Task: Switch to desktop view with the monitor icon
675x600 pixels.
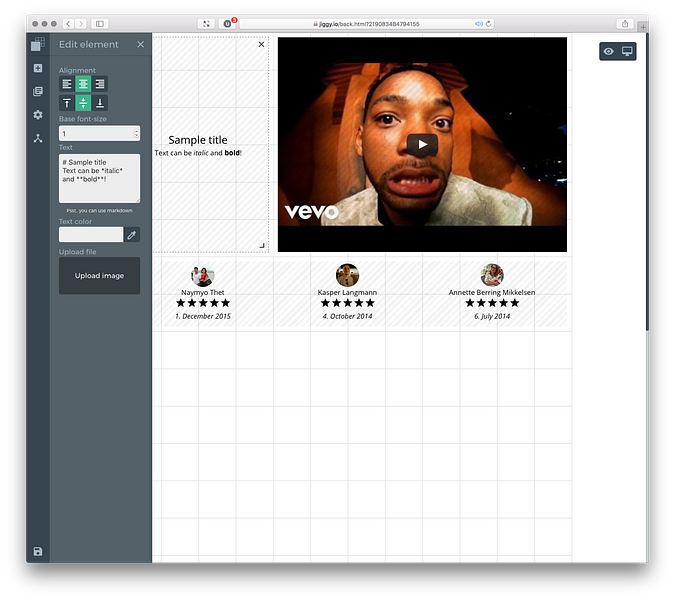Action: click(x=627, y=51)
